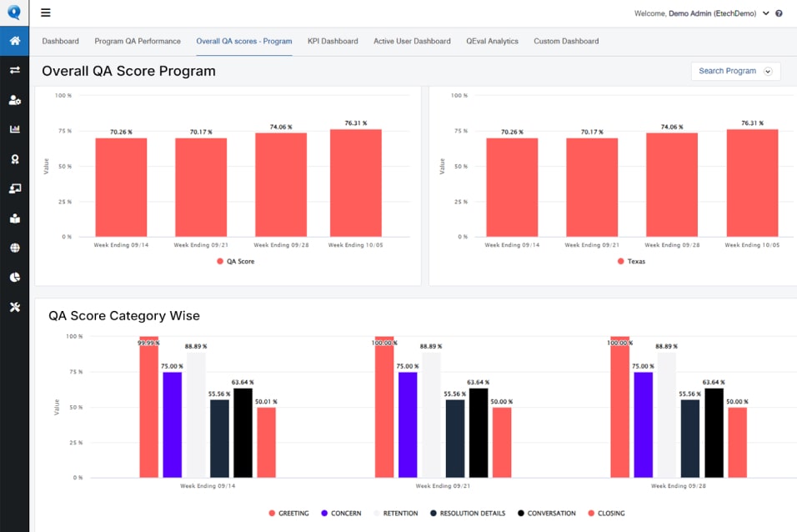Toggle the Texas legend series
This screenshot has width=797, height=532.
pos(631,262)
